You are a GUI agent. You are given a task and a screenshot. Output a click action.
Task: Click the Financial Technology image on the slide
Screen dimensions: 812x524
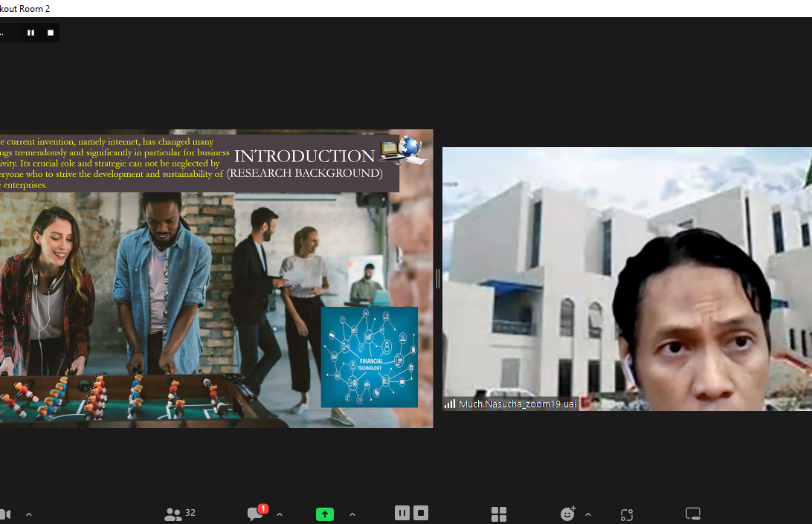370,358
